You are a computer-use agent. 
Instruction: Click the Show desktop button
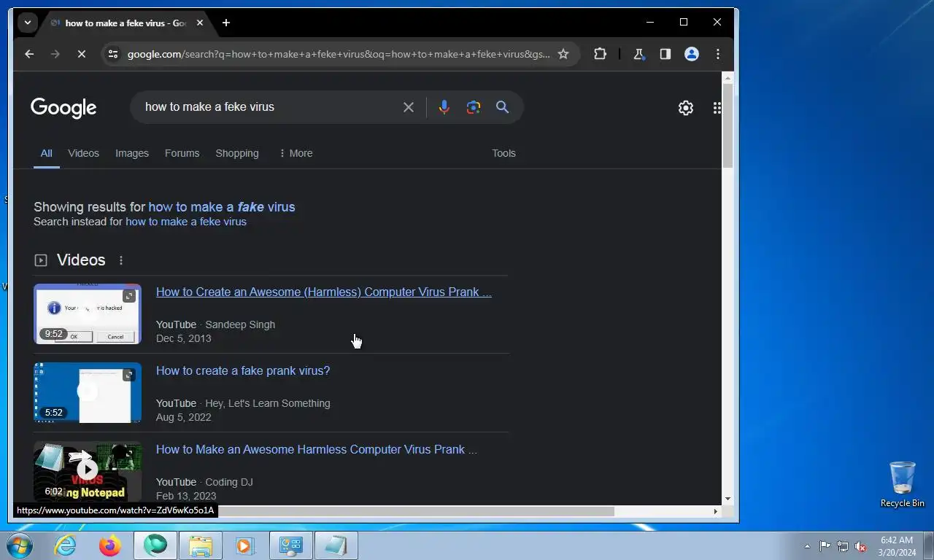[928, 546]
